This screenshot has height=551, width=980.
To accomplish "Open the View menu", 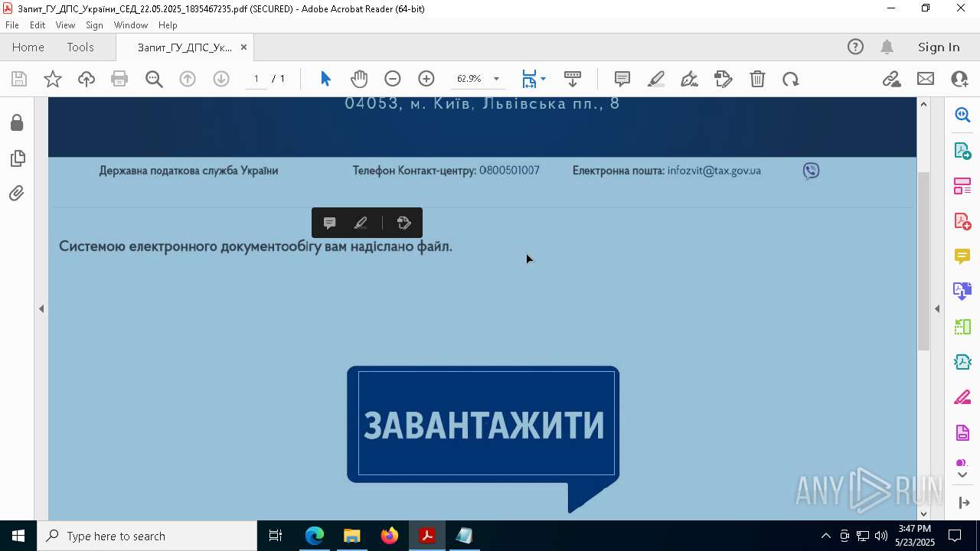I will [65, 25].
